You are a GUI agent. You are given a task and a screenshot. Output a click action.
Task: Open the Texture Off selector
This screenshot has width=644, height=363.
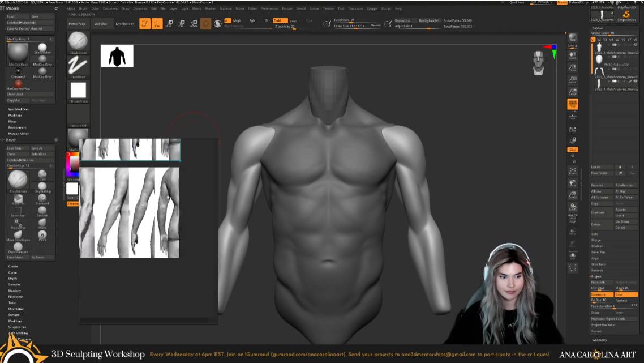click(78, 116)
